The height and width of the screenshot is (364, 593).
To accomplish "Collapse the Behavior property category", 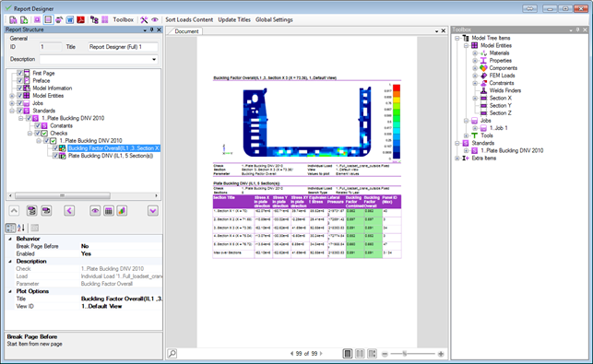I will 10,239.
